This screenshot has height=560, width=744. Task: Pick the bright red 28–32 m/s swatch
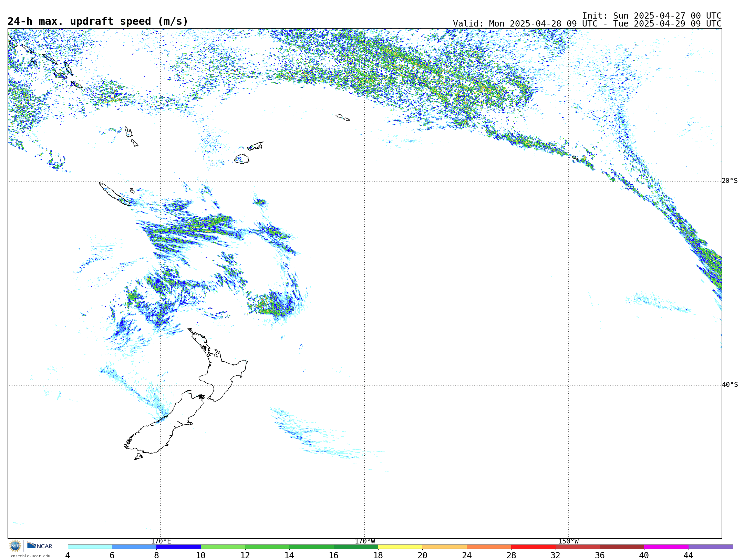(x=533, y=547)
